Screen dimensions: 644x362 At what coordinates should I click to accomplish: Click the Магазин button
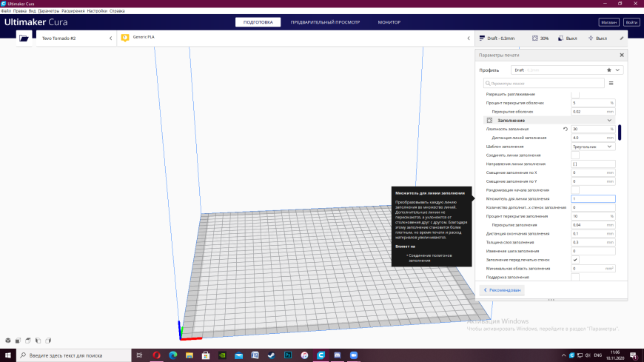point(608,22)
